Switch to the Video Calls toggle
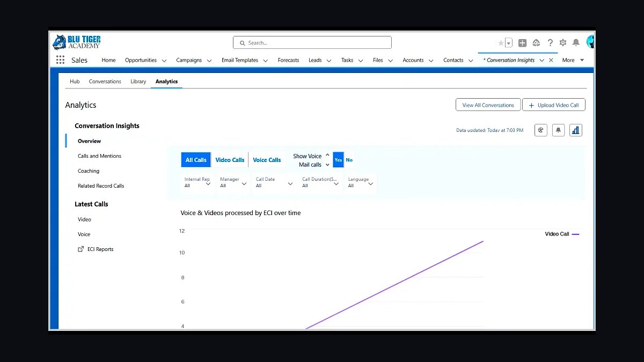Image resolution: width=644 pixels, height=362 pixels. tap(230, 160)
